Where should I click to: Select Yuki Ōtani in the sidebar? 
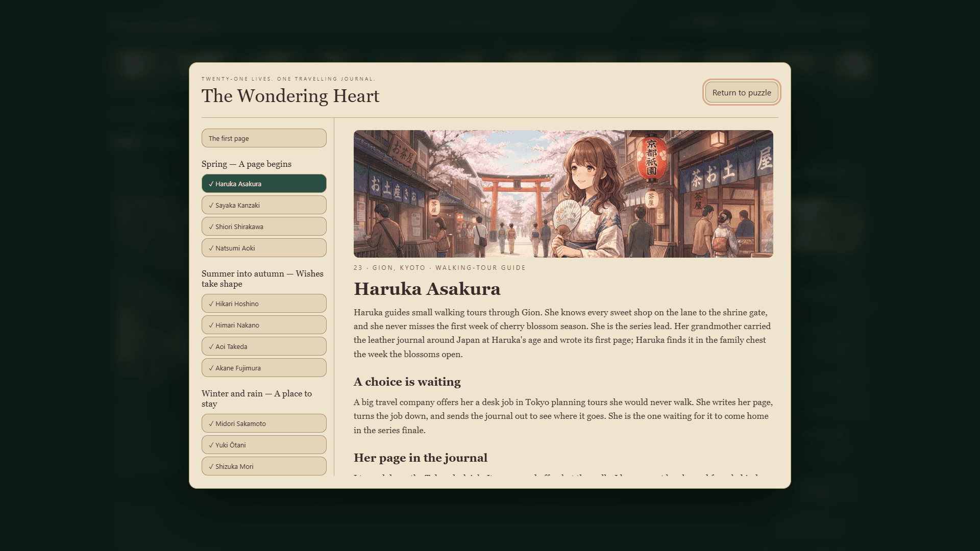(264, 445)
